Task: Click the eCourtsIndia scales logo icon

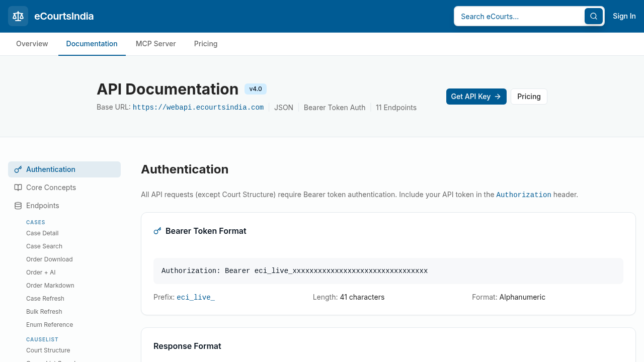Action: 18,16
